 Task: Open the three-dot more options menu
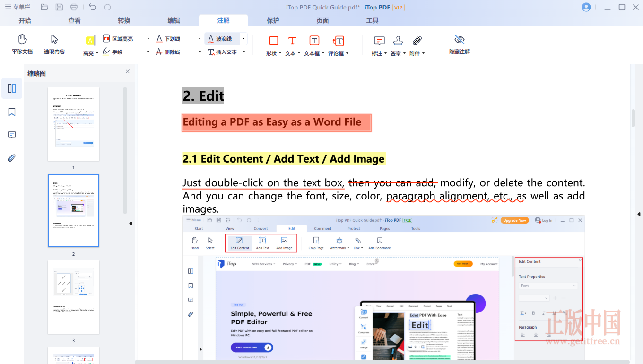pos(122,7)
